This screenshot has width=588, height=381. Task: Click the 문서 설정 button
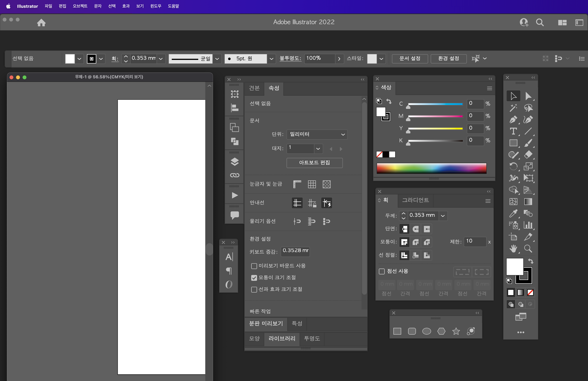(x=410, y=59)
